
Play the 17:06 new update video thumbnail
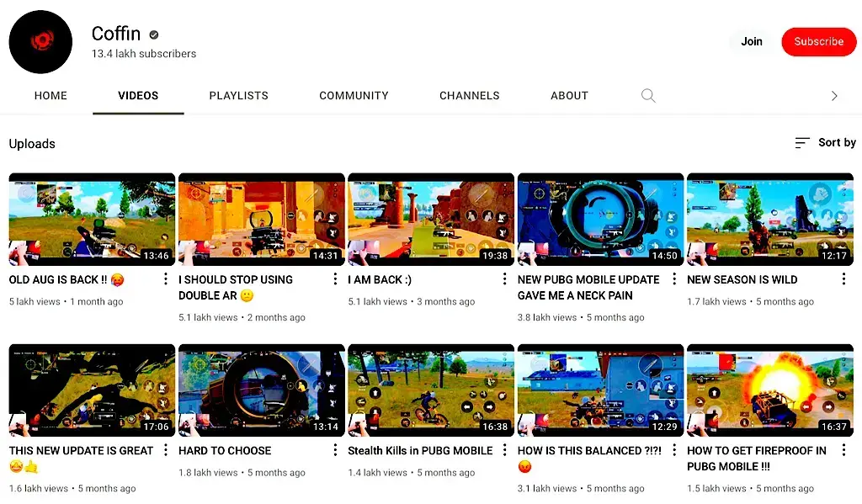point(92,390)
